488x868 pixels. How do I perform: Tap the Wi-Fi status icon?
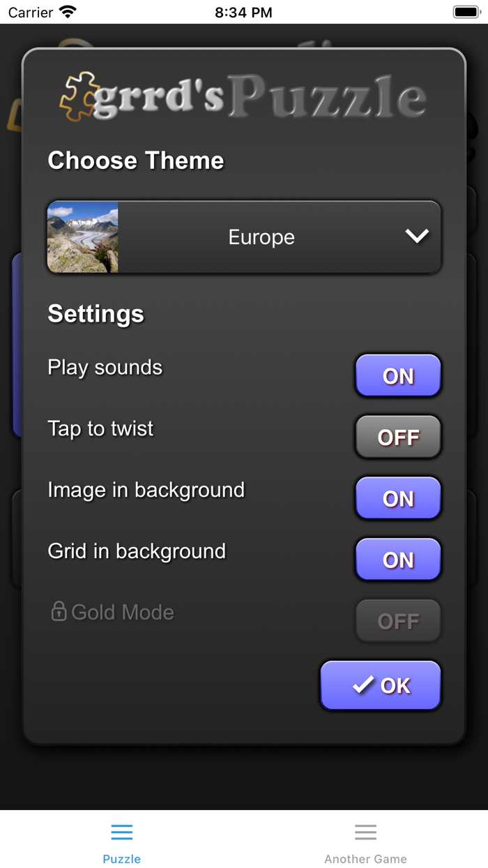click(x=68, y=12)
